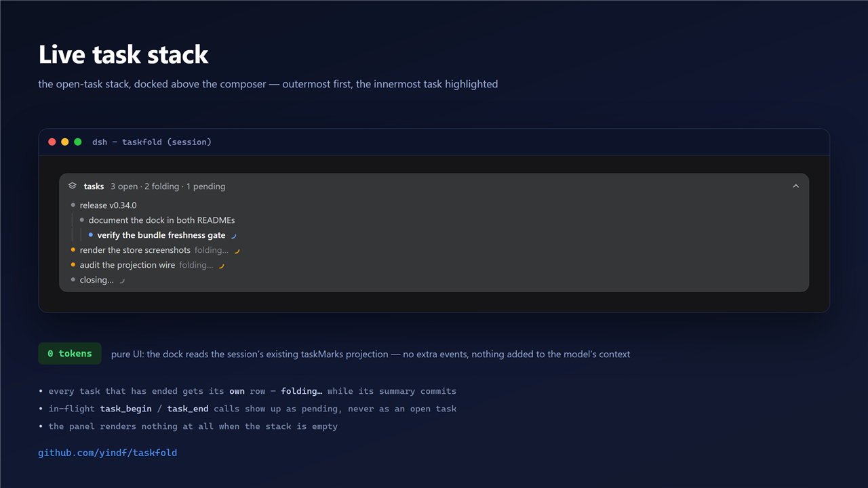The width and height of the screenshot is (868, 488).
Task: Open the github.com/yindf/taskfold link
Action: (x=108, y=452)
